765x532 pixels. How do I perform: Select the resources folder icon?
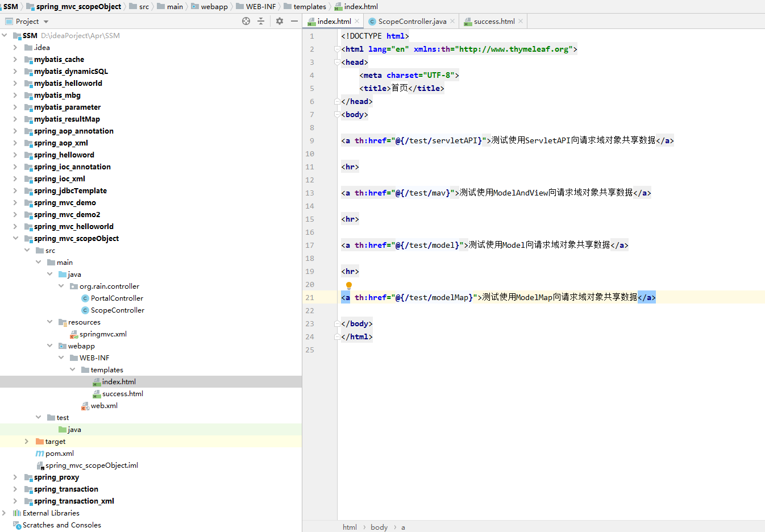pos(63,322)
